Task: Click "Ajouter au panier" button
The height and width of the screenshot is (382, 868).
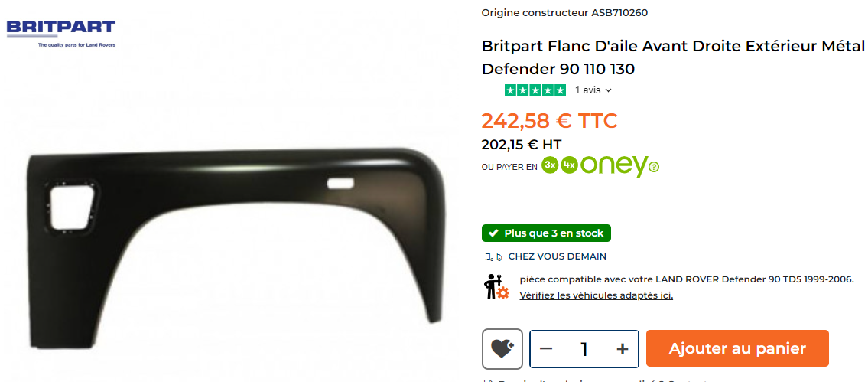Action: (737, 348)
